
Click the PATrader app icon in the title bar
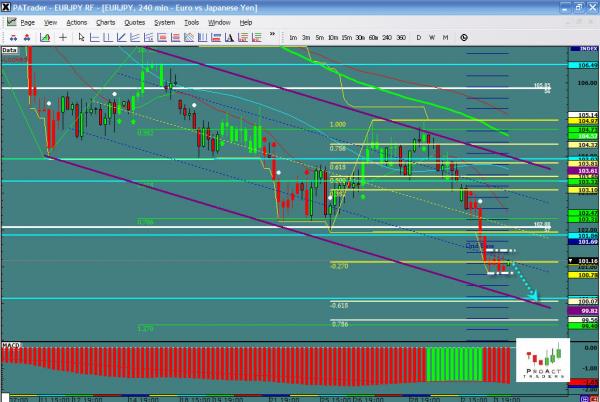pyautogui.click(x=7, y=7)
